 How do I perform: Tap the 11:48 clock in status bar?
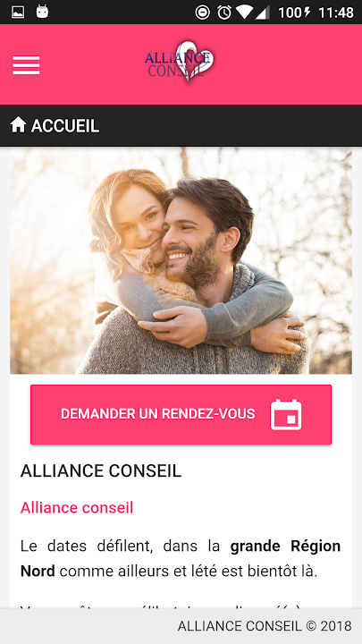[336, 13]
